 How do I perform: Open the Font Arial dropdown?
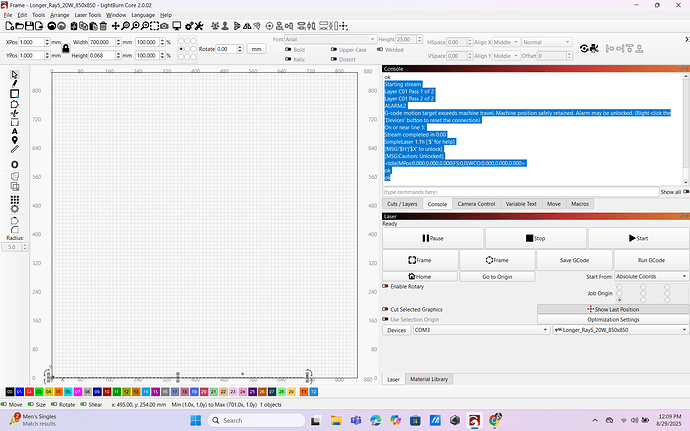[x=330, y=39]
